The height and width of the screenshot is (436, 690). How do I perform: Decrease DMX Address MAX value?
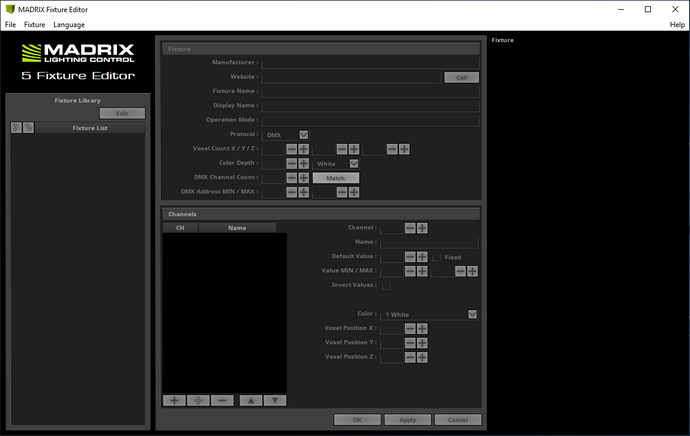tap(342, 192)
